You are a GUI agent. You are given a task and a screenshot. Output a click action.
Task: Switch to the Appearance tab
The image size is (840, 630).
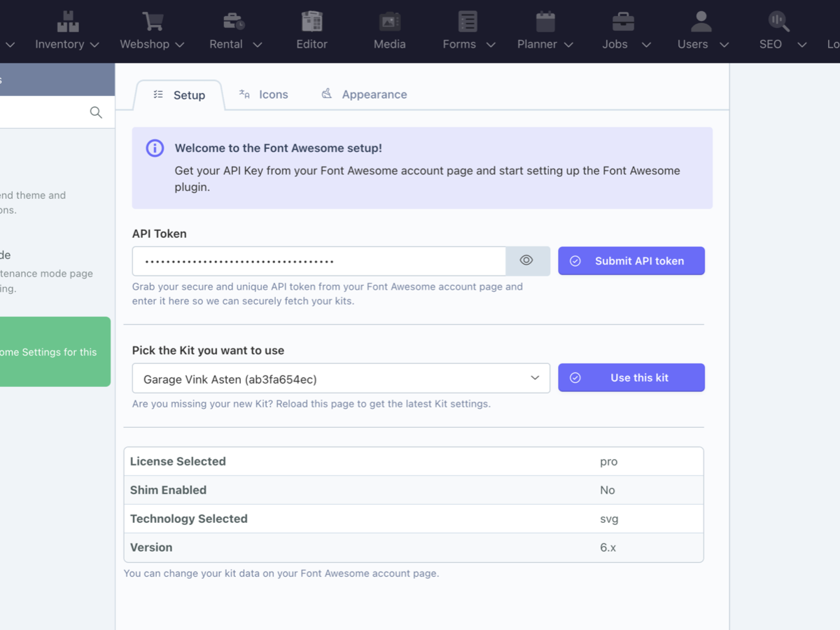point(364,94)
